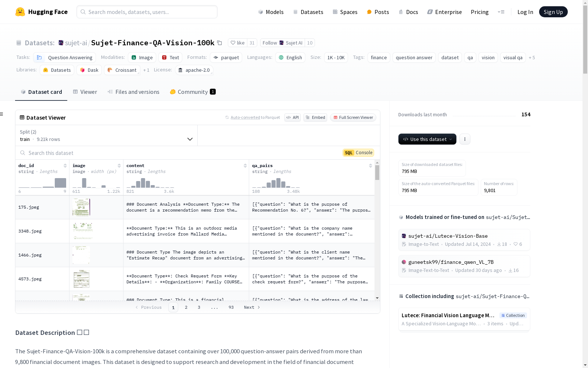The height and width of the screenshot is (368, 588).
Task: Show the +5 additional tags
Action: point(532,57)
